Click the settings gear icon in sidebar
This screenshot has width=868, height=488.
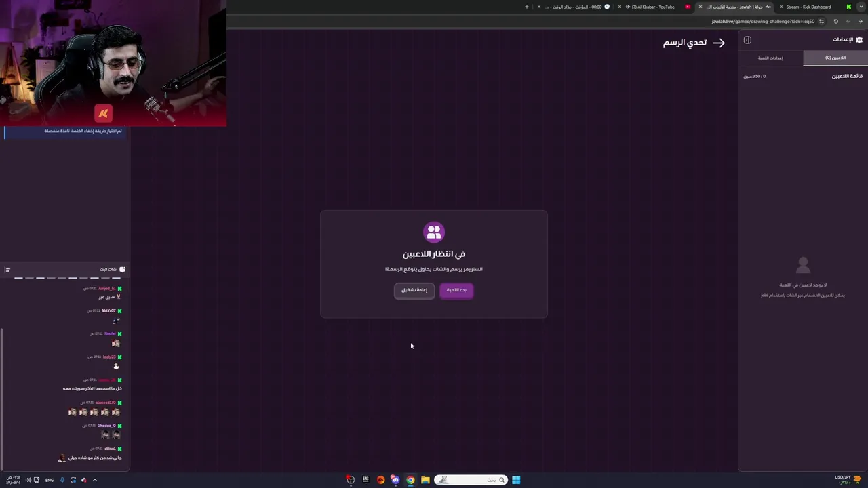click(x=859, y=40)
